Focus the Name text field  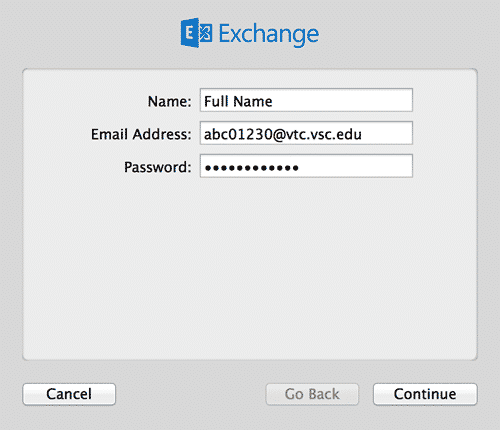click(x=306, y=100)
